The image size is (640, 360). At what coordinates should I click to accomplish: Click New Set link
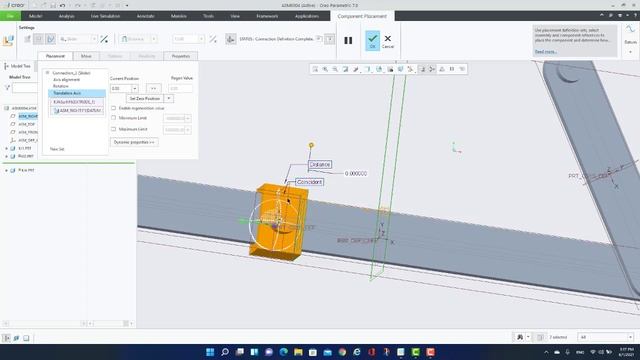pyautogui.click(x=57, y=149)
